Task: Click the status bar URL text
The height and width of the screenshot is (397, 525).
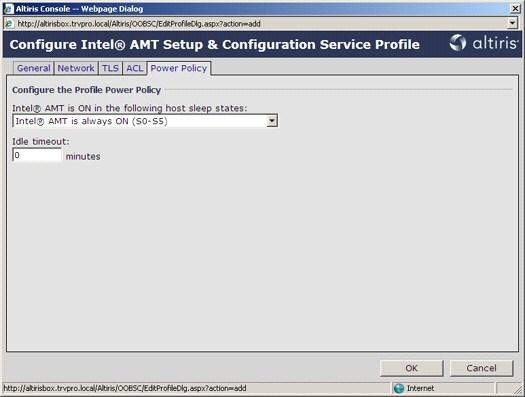Action: pos(125,388)
